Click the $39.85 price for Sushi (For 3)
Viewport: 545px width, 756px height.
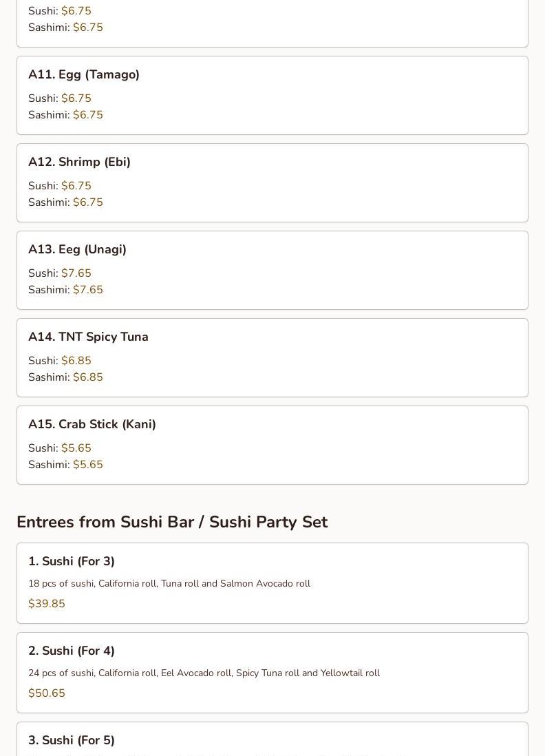(x=47, y=604)
